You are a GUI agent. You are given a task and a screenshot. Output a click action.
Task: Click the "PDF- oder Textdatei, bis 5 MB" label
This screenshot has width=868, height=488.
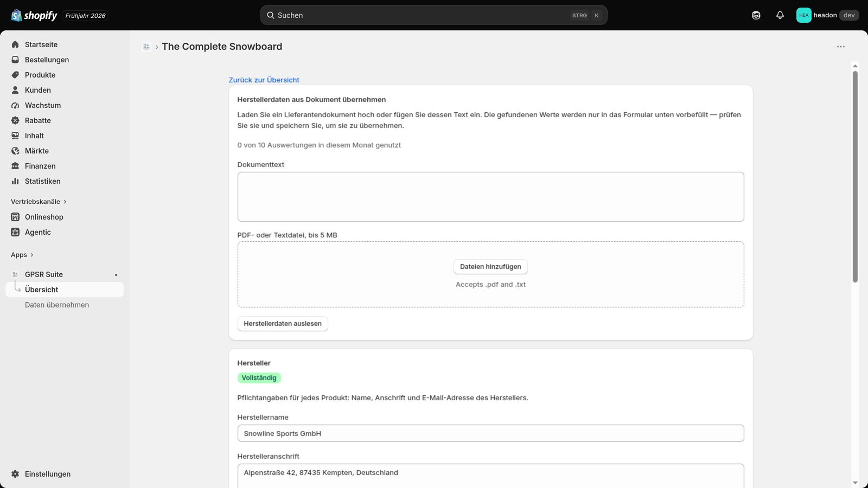(287, 235)
